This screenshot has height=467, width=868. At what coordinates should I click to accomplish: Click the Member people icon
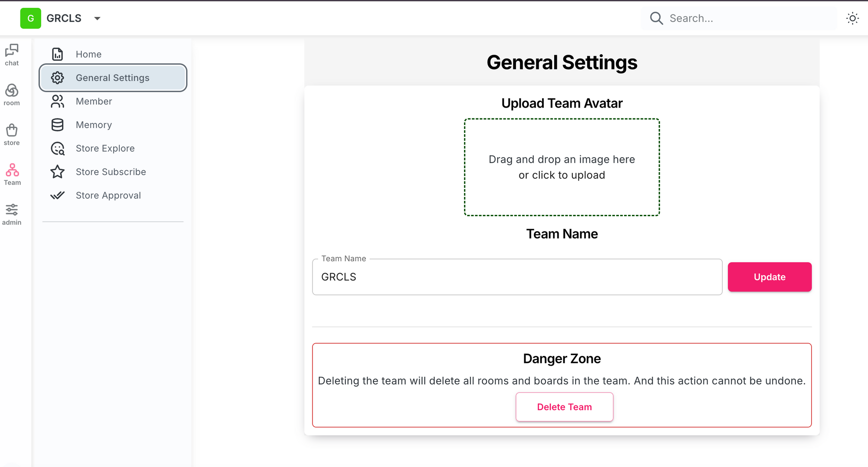point(57,101)
